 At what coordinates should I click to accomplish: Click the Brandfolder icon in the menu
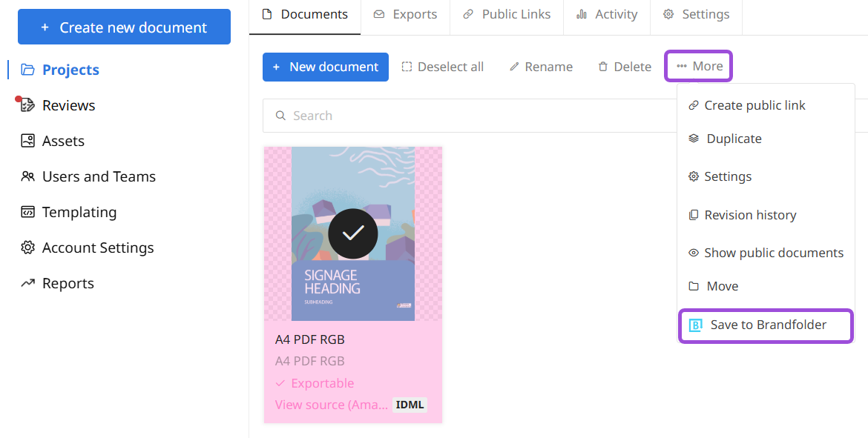pos(695,325)
